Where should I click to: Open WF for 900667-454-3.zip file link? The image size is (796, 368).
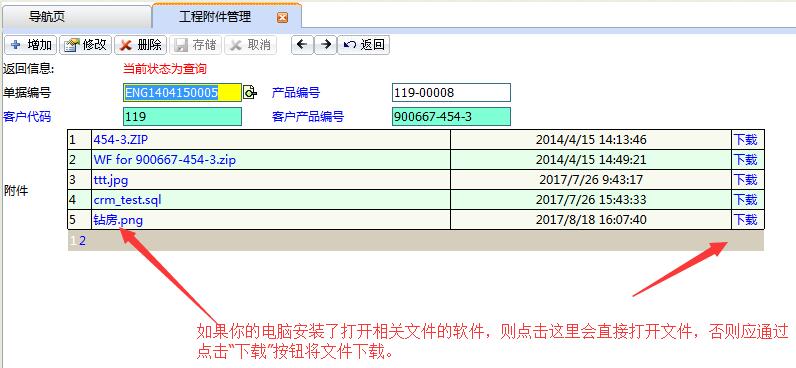(x=164, y=160)
